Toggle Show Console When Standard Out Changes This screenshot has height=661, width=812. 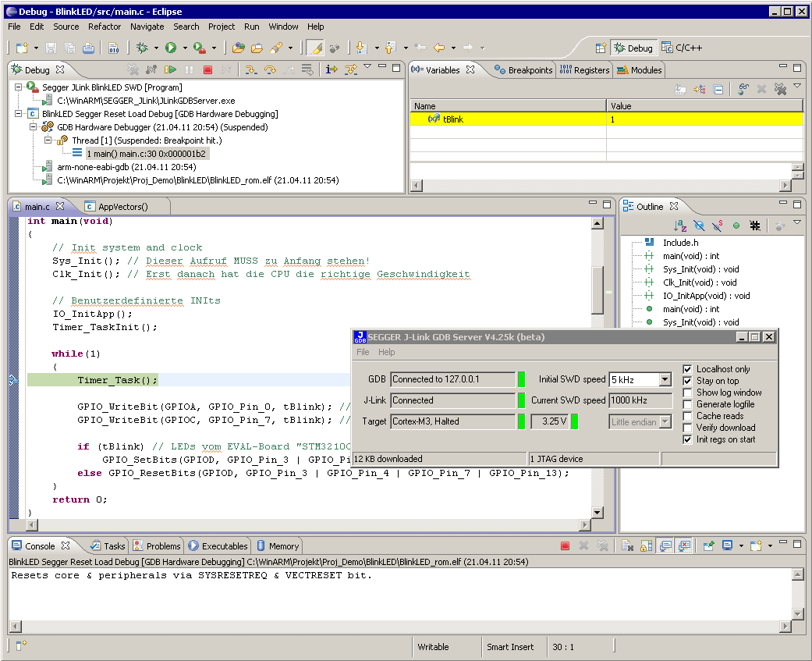[665, 546]
